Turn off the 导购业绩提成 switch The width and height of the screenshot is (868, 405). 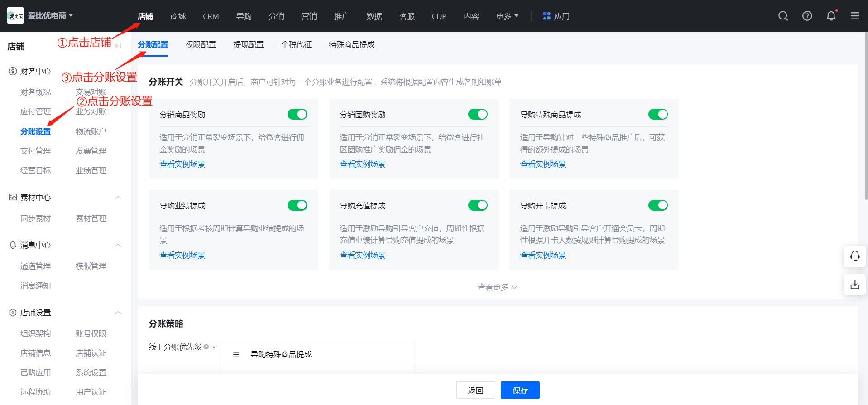(297, 205)
